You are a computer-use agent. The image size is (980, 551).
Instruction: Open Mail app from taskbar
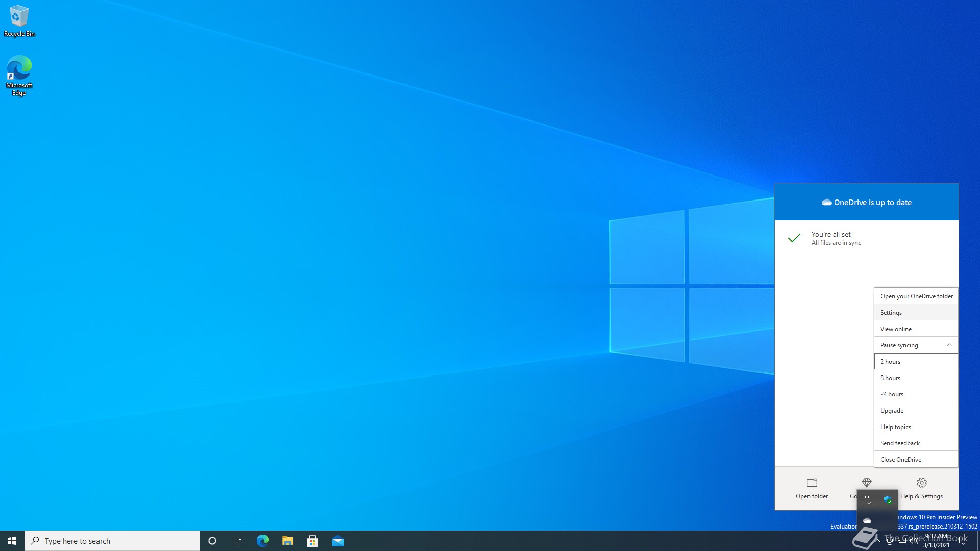(337, 541)
